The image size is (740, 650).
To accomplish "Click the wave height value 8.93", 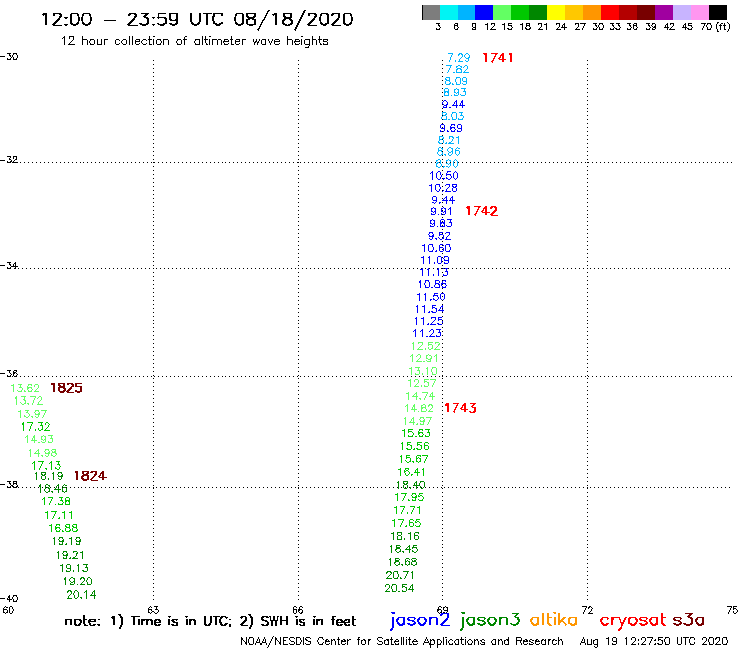I will (x=455, y=93).
